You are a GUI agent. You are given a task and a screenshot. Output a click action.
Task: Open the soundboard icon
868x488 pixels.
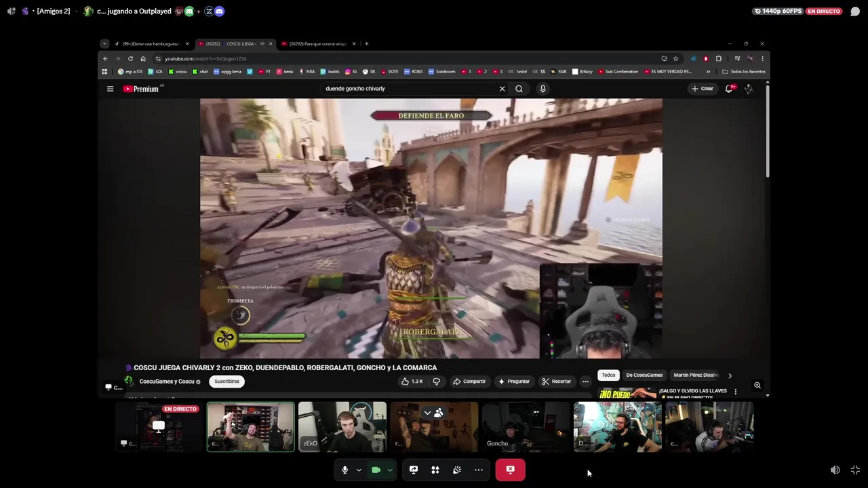(457, 470)
